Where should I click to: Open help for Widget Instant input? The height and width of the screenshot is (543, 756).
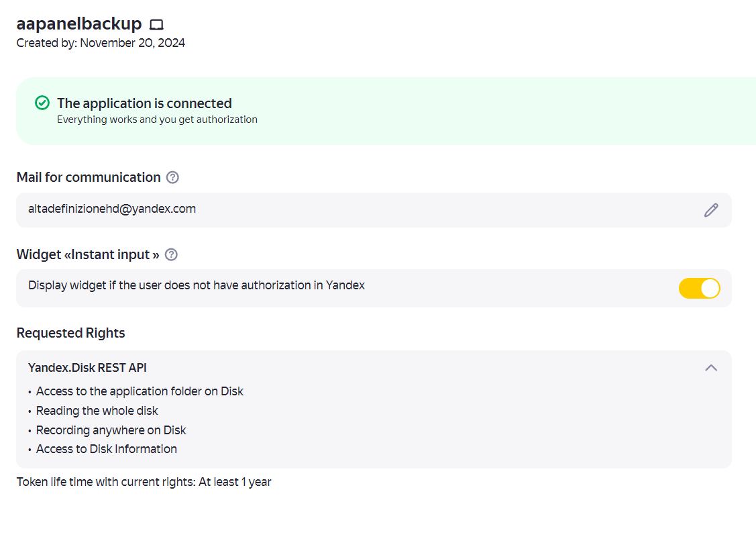(x=171, y=254)
